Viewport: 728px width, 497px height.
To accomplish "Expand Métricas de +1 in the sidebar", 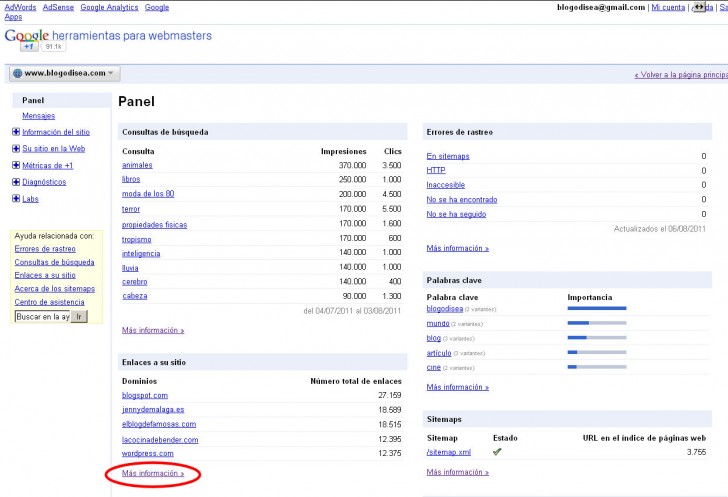I will pos(16,165).
